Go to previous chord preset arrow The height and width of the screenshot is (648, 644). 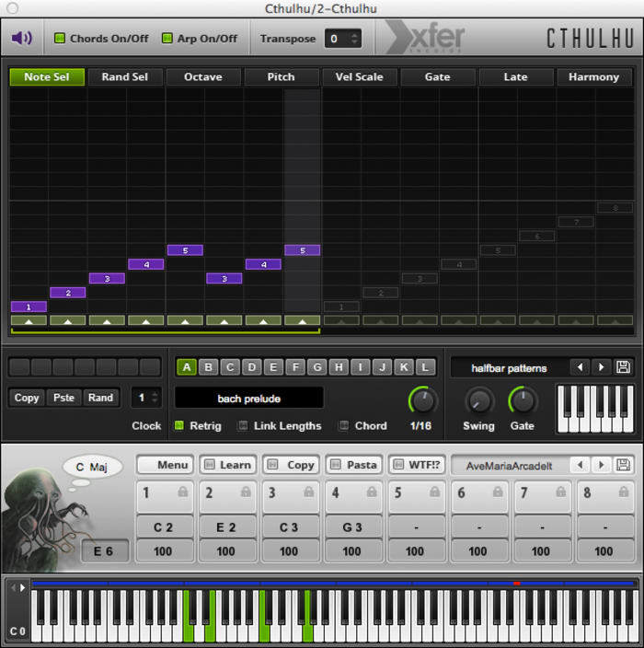coord(580,465)
